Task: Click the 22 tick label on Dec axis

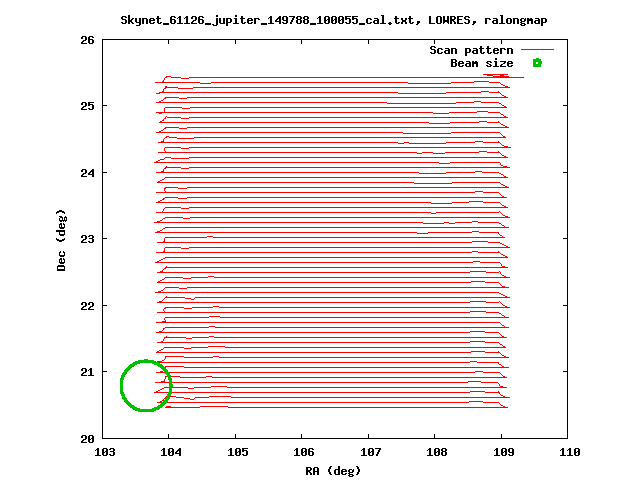Action: (87, 305)
